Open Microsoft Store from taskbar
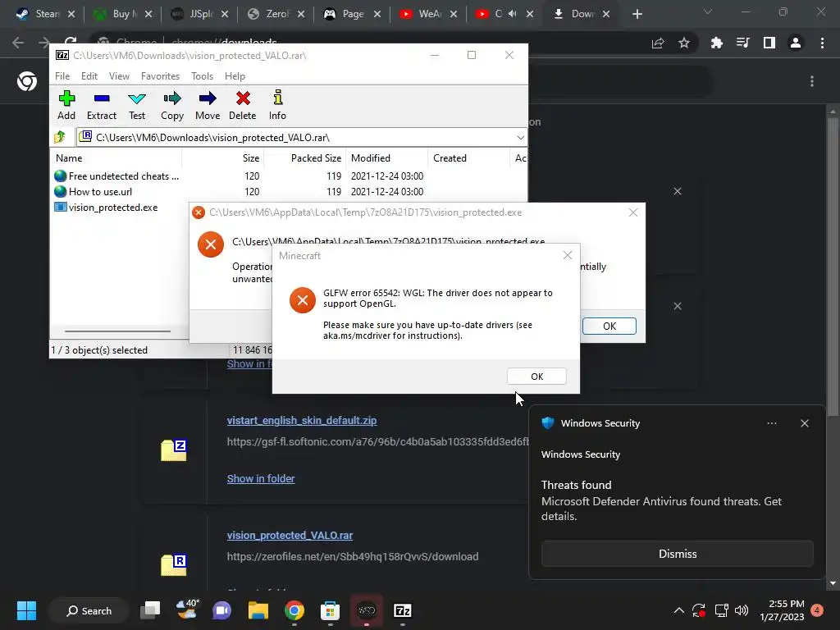The image size is (840, 630). tap(330, 610)
